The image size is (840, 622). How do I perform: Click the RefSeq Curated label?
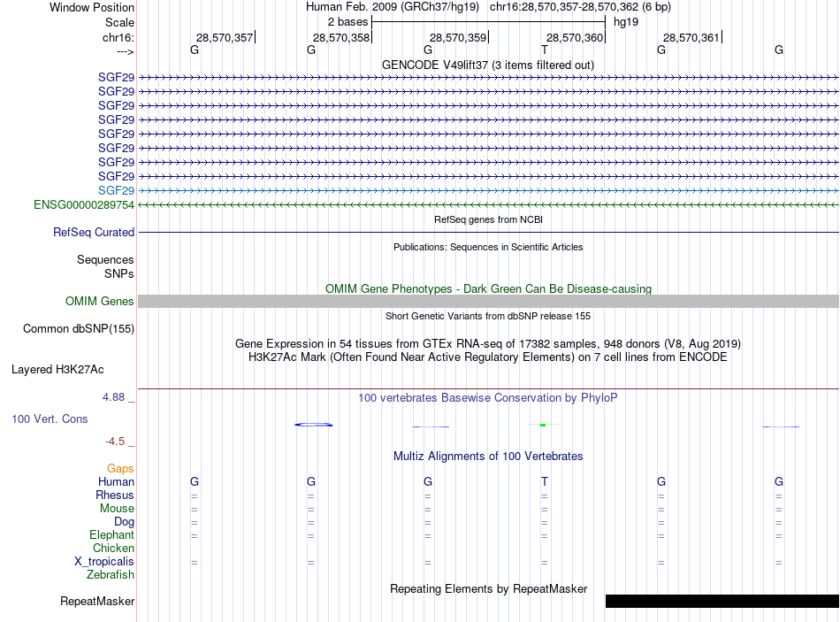pyautogui.click(x=93, y=232)
